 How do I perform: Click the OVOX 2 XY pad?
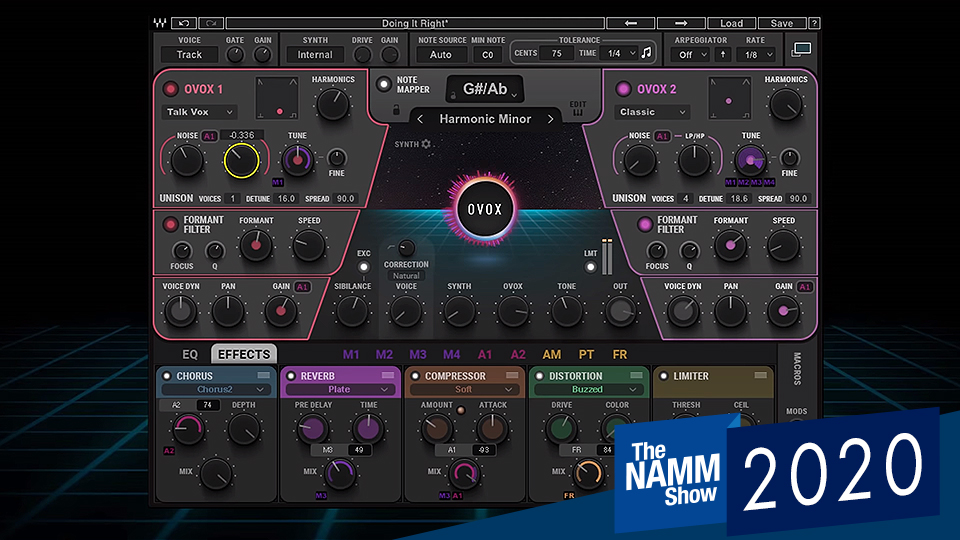coord(729,98)
